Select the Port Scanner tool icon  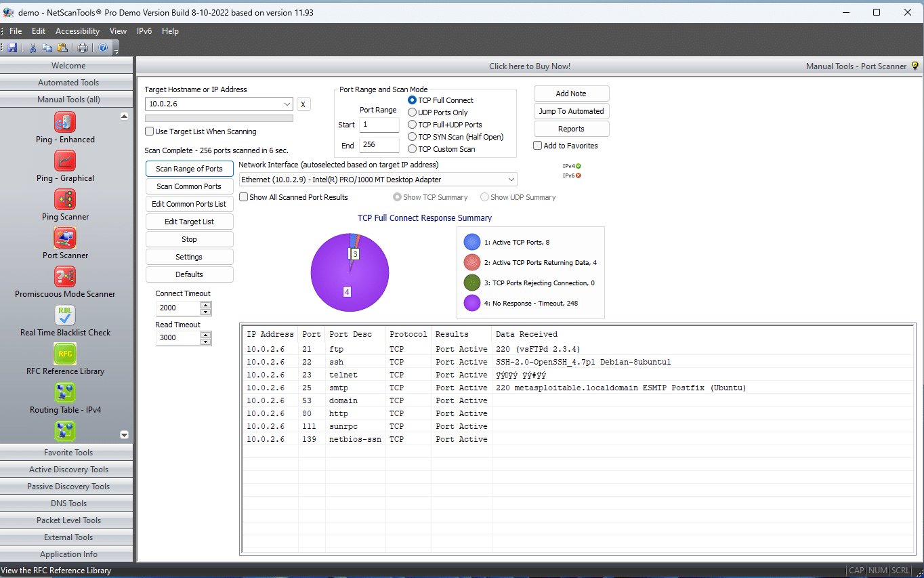(65, 239)
